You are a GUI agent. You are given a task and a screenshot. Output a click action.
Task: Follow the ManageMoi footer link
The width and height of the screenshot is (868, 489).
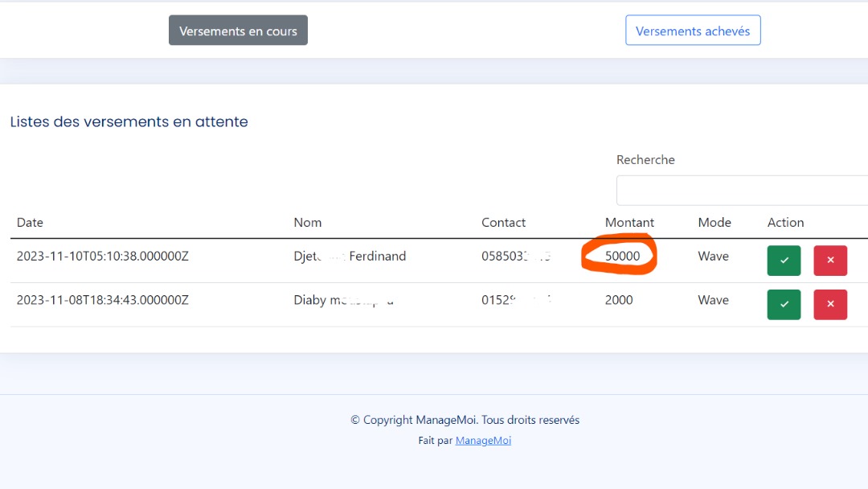[x=483, y=441]
